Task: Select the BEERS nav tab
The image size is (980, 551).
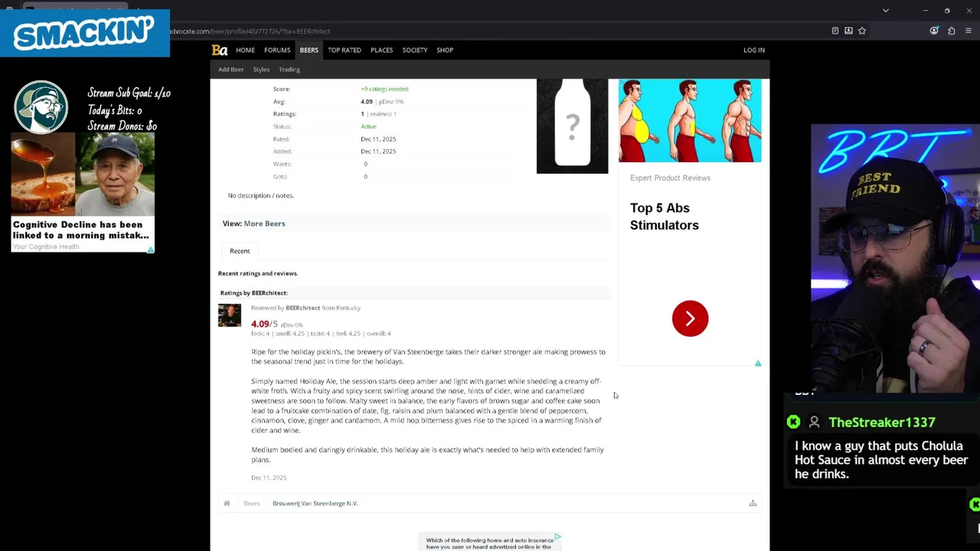Action: [x=309, y=51]
